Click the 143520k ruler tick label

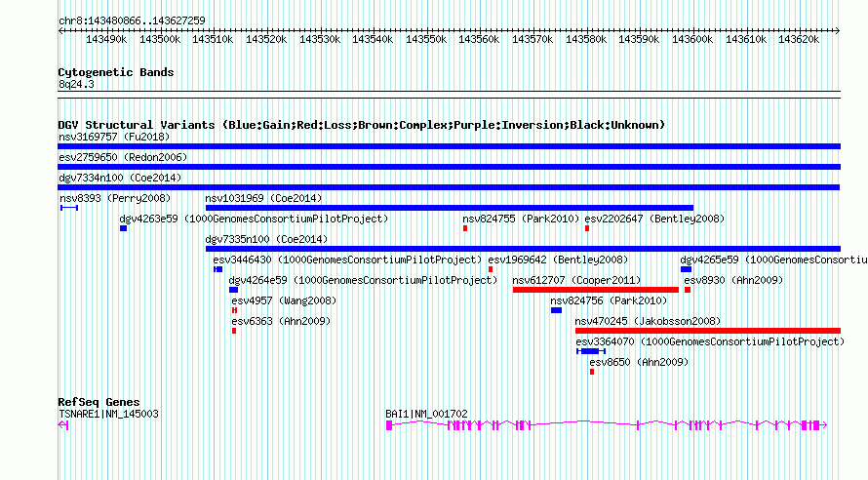266,39
